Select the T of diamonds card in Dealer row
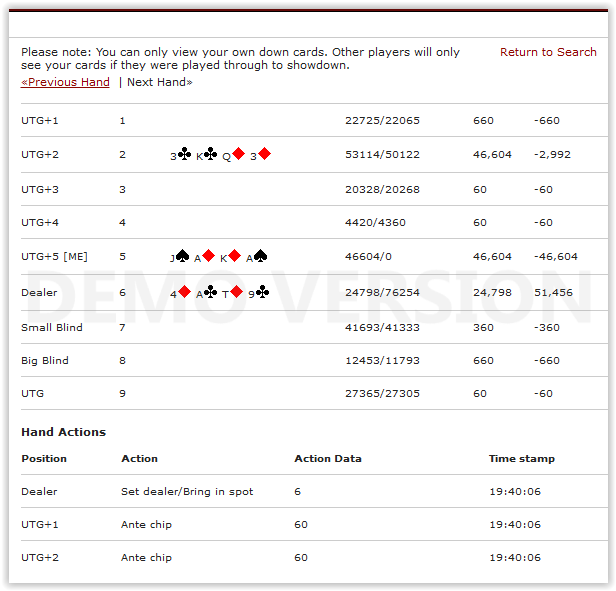The height and width of the screenshot is (591, 616). click(233, 293)
